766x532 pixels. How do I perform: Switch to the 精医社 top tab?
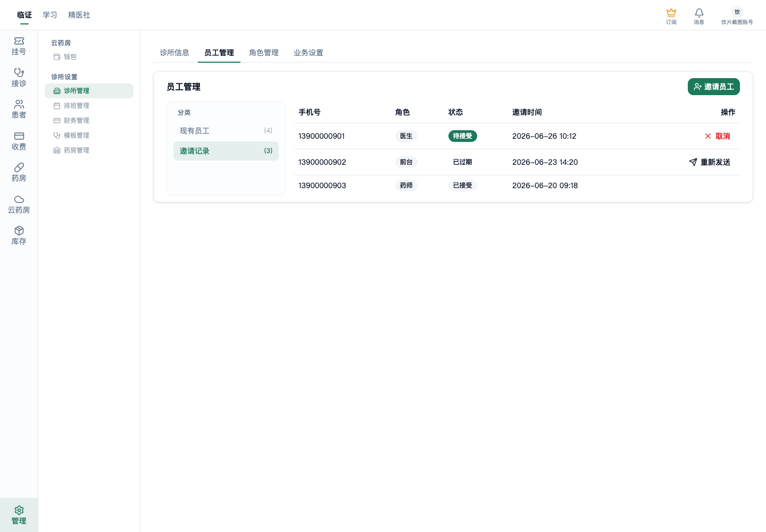click(79, 15)
